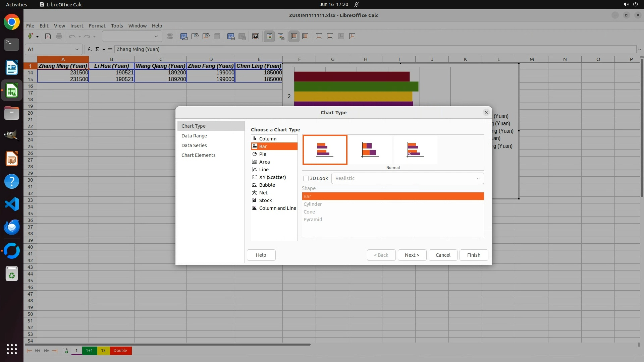644x362 pixels.
Task: Go to Data Range wizard step
Action: point(194,136)
